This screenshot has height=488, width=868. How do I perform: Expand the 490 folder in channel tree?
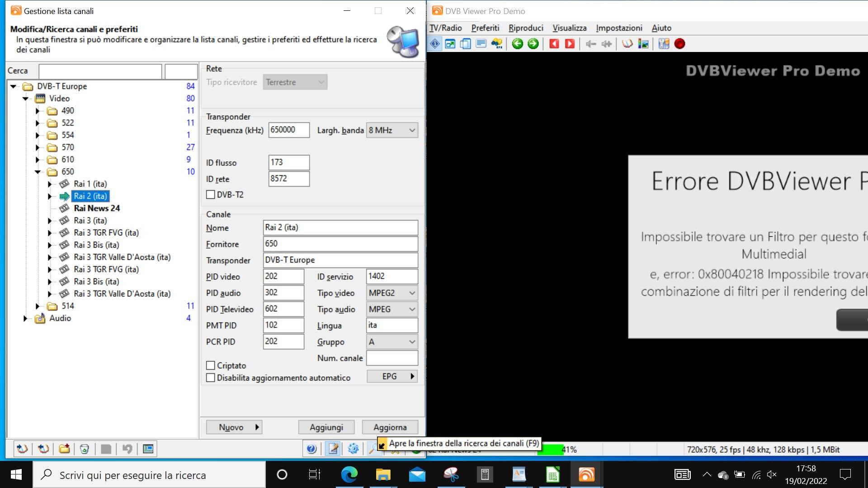coord(38,111)
